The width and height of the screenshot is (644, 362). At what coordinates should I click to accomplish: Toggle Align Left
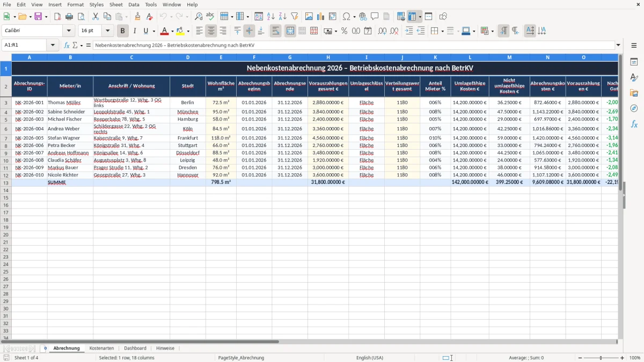click(199, 31)
